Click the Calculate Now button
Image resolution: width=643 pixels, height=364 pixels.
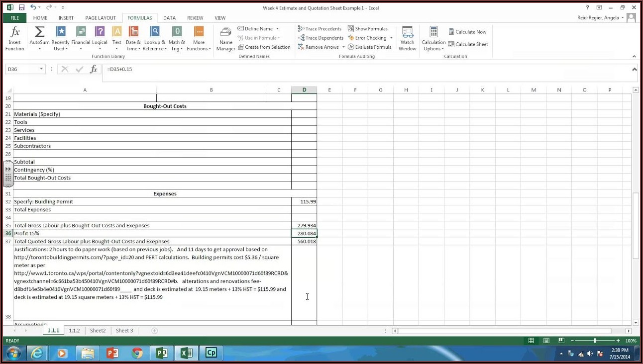pyautogui.click(x=467, y=32)
